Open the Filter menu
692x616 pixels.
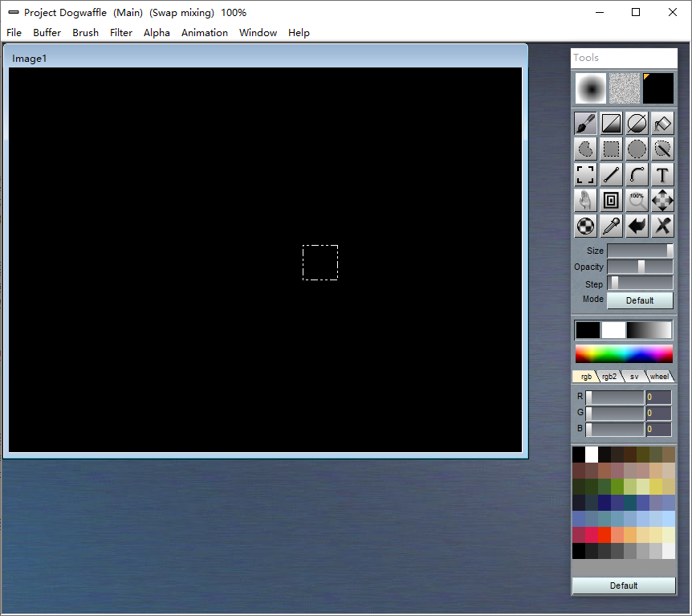(x=121, y=33)
